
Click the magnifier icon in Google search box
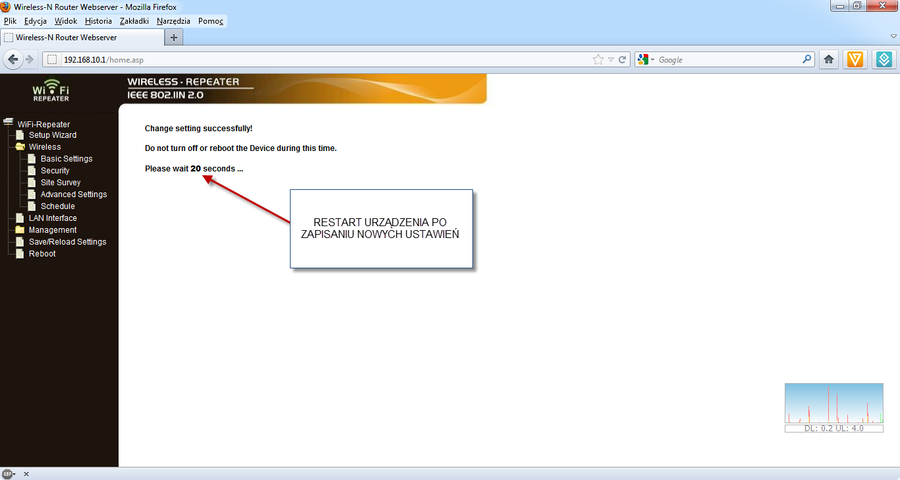(807, 60)
